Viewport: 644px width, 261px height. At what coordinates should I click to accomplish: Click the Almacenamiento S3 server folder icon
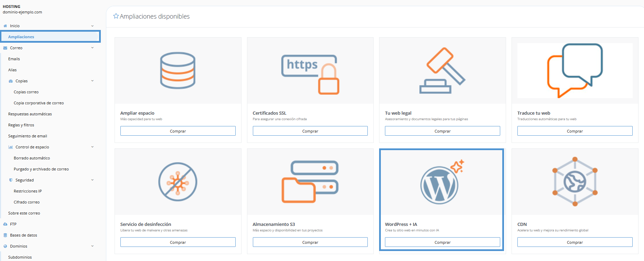(310, 181)
